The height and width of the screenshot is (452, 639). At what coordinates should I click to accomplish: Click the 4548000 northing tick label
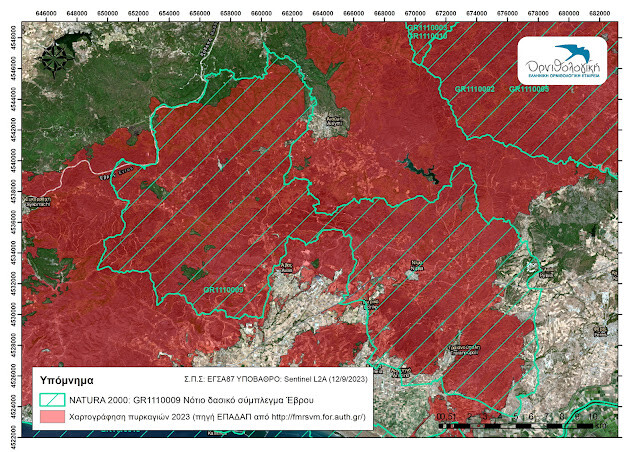point(13,37)
